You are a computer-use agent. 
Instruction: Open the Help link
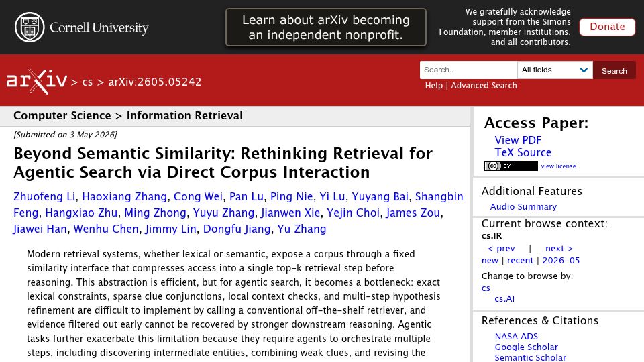tap(434, 85)
